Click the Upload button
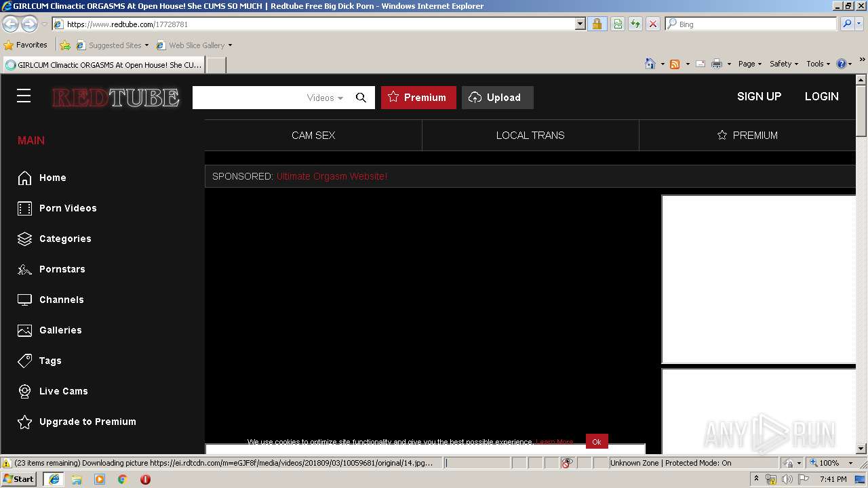This screenshot has height=488, width=868. [497, 98]
